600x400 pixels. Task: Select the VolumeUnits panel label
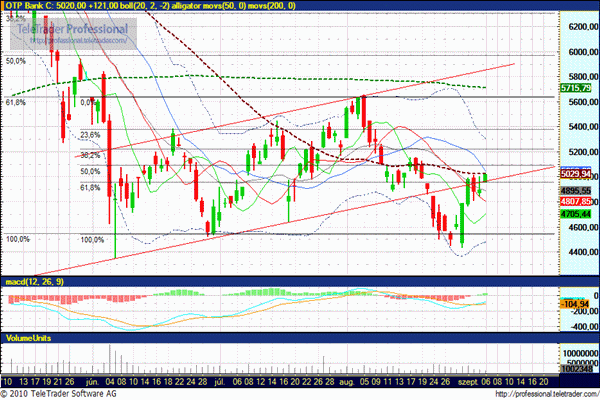[x=27, y=339]
